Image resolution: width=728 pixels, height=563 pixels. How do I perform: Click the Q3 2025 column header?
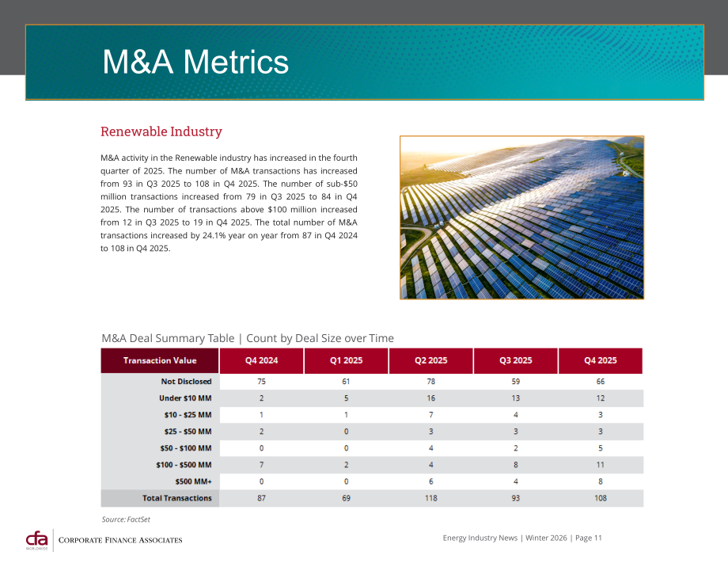pyautogui.click(x=515, y=360)
